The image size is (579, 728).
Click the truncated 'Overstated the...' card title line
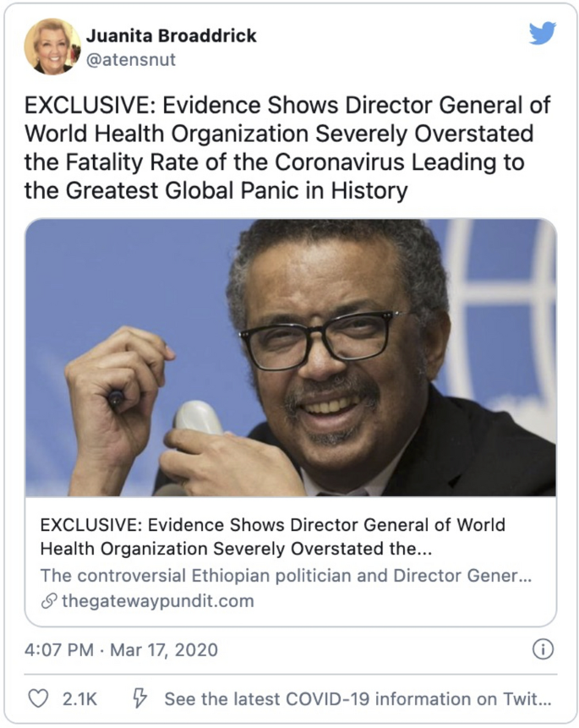click(236, 549)
